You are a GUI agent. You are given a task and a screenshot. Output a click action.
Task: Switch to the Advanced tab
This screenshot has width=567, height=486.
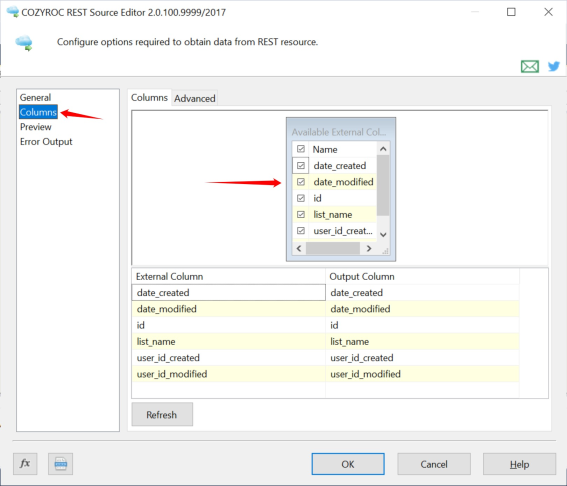point(195,98)
